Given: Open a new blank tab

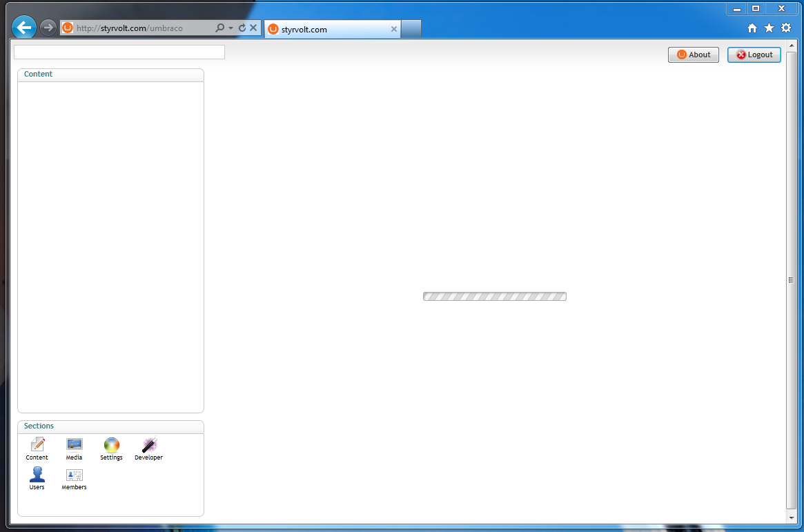Looking at the screenshot, I should pyautogui.click(x=411, y=29).
